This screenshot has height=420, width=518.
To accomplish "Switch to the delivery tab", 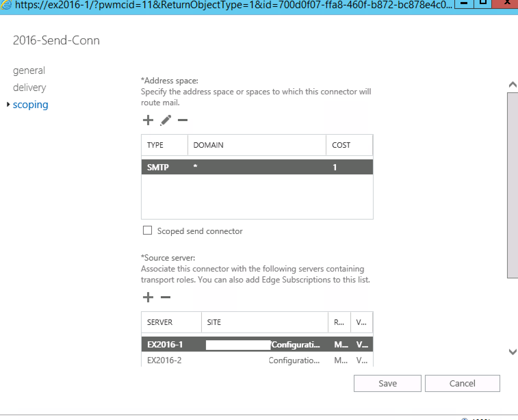I will pyautogui.click(x=29, y=88).
